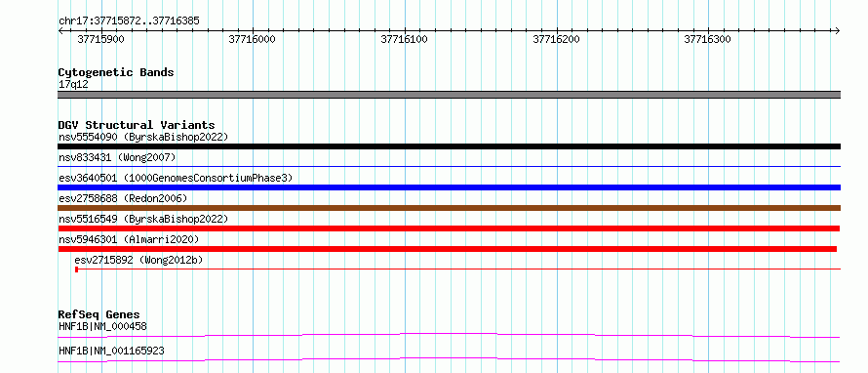The height and width of the screenshot is (373, 868).
Task: Click ruler tick label 37715900
Action: point(100,39)
